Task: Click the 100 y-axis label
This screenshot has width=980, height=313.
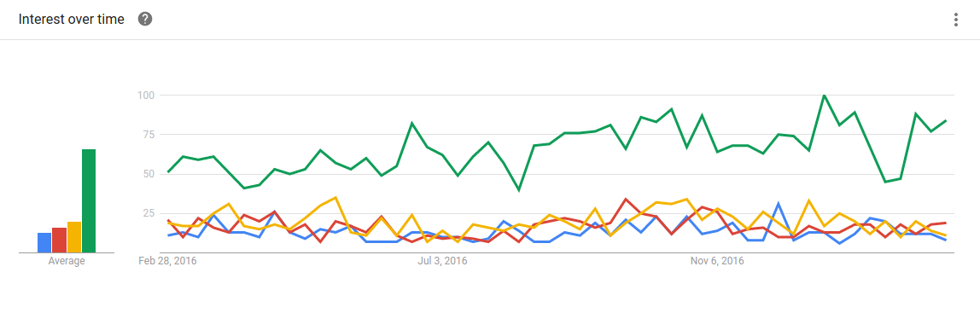Action: (x=146, y=95)
